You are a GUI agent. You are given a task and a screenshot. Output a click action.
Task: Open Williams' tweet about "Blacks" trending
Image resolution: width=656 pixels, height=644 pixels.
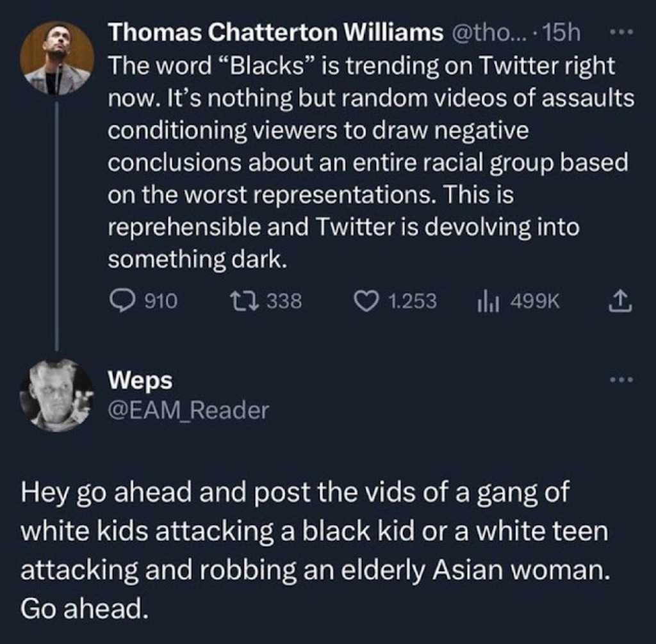[365, 162]
